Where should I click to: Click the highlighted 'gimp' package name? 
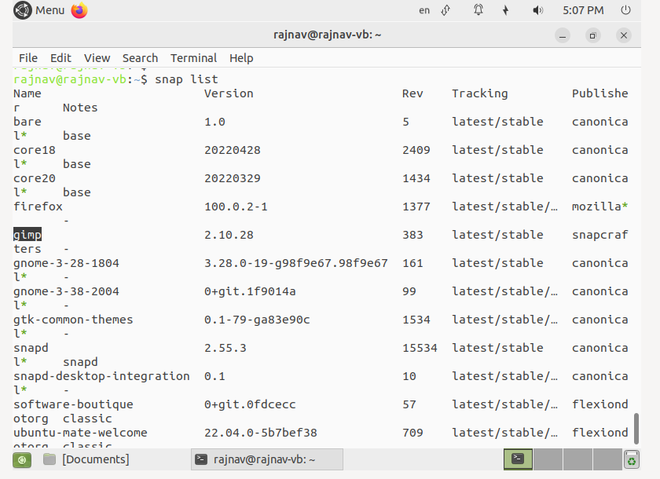pos(27,235)
